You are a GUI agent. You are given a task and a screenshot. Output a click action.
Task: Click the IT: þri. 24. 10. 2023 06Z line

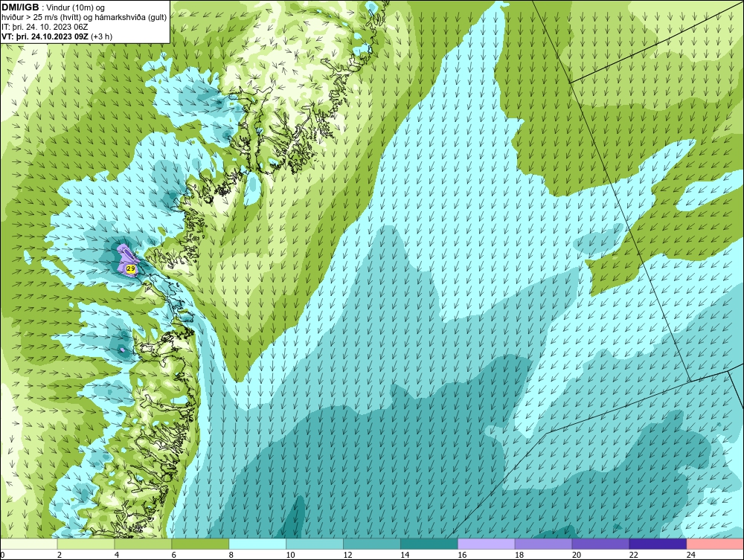pyautogui.click(x=45, y=27)
